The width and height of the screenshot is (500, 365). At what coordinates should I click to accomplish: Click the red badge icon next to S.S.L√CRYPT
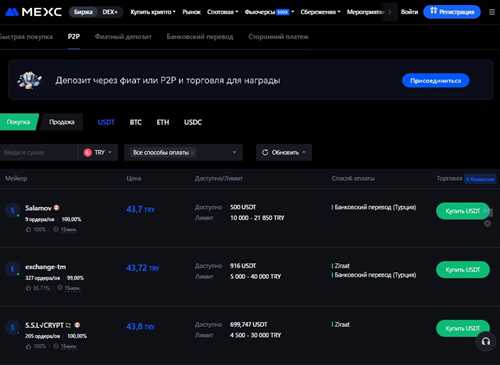click(77, 325)
